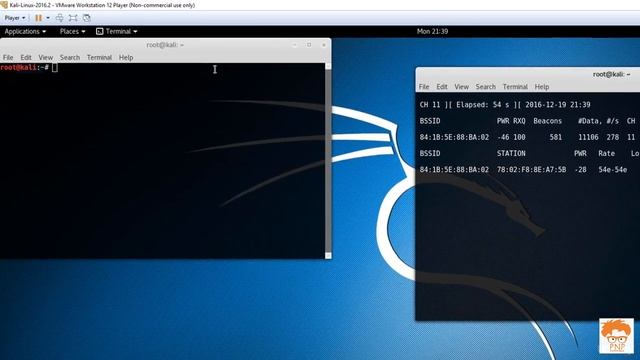Pause the virtual machine
This screenshot has width=640, height=360.
pos(38,18)
